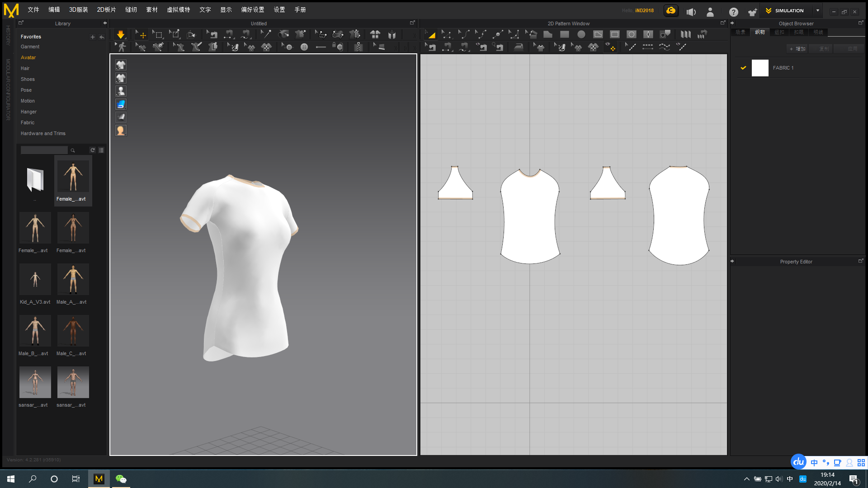Select the Rectangle pattern creation tool
This screenshot has height=488, width=868.
coord(564,34)
